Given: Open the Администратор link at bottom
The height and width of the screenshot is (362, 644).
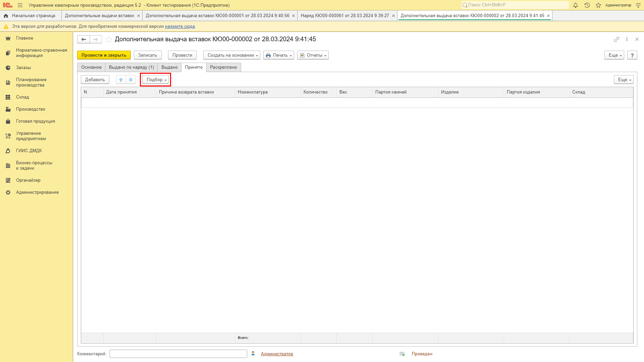Looking at the screenshot, I should coord(277,354).
